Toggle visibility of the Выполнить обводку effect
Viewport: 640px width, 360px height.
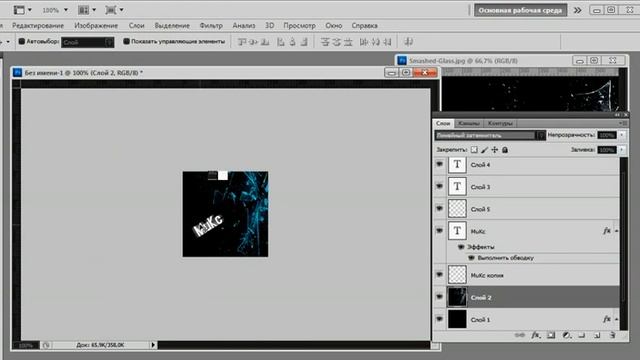471,258
